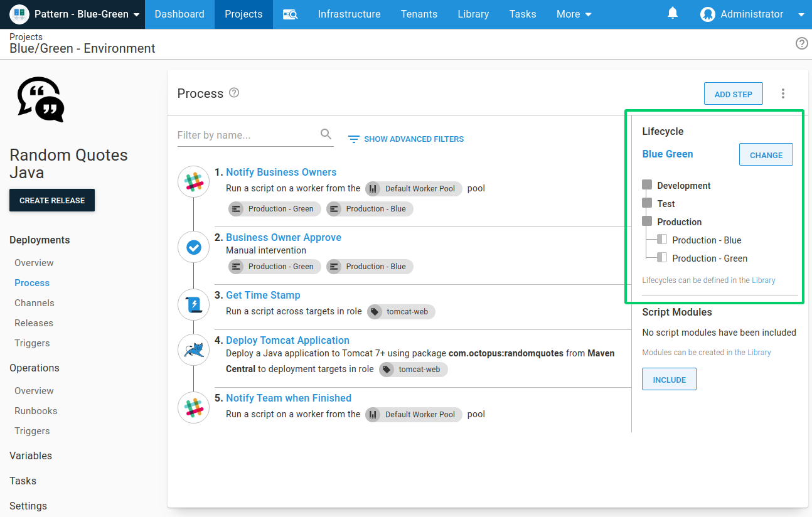Screen dimensions: 812x517
Task: Open the three-dot overflow menu near Add Step
Action: pyautogui.click(x=783, y=93)
